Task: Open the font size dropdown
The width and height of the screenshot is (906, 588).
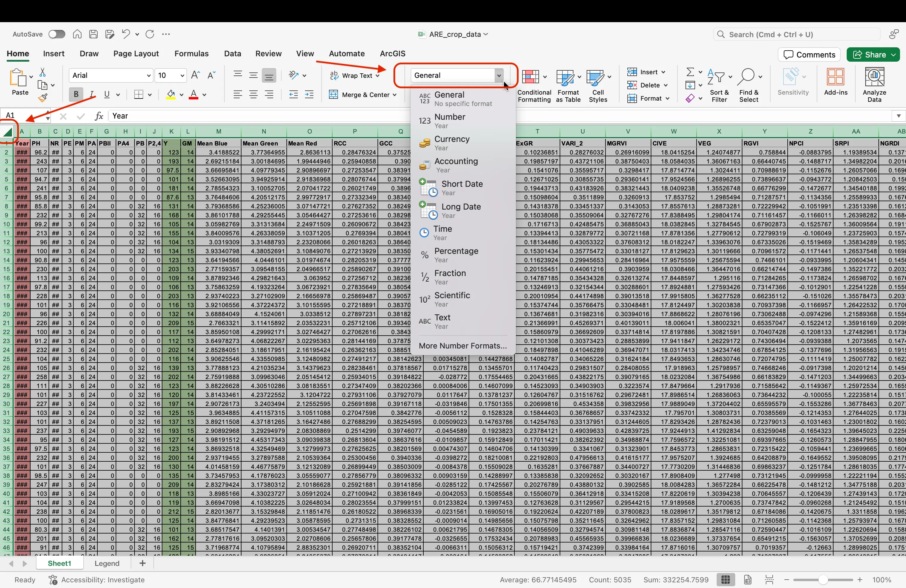Action: [x=182, y=76]
